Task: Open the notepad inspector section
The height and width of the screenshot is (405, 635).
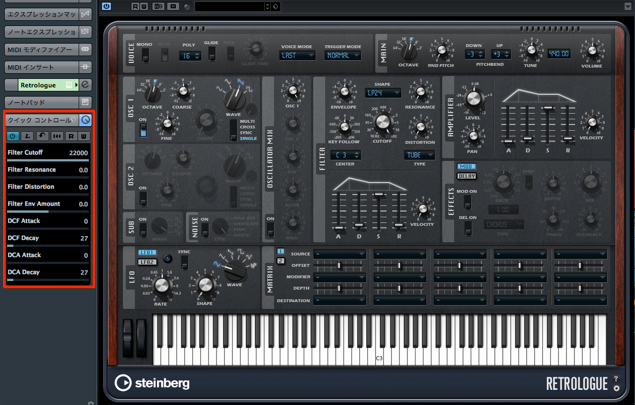Action: [x=41, y=102]
